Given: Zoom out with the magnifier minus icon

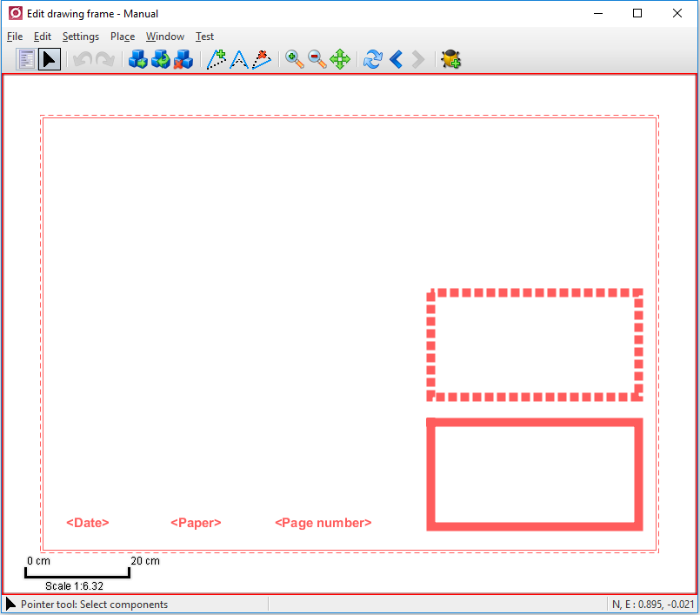Looking at the screenshot, I should (317, 59).
